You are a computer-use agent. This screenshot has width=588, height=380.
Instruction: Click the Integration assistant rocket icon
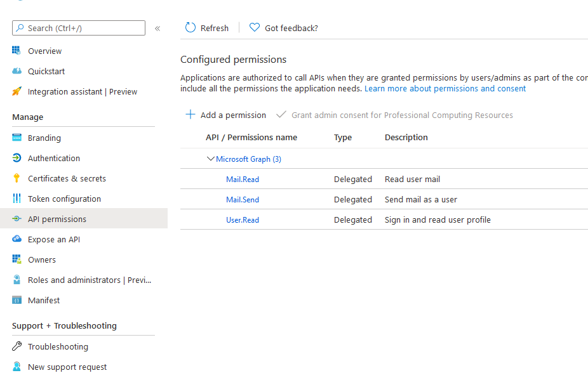[17, 91]
